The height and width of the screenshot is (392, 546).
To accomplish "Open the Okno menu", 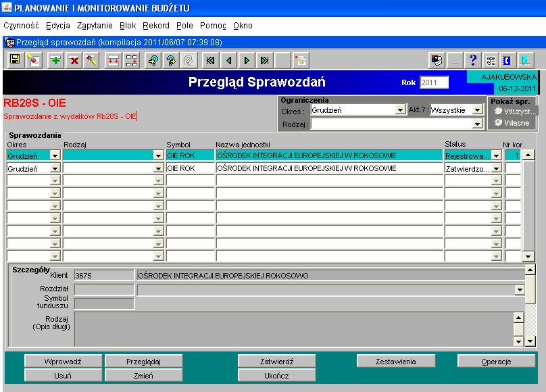I will click(243, 26).
